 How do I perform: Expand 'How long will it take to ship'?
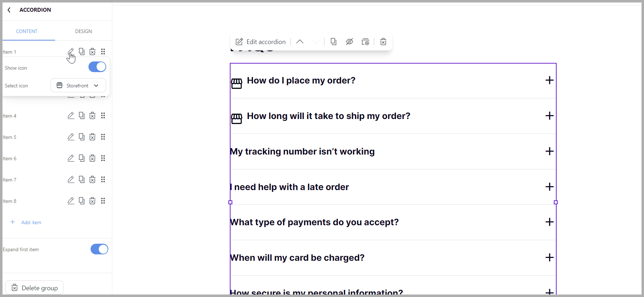(550, 116)
